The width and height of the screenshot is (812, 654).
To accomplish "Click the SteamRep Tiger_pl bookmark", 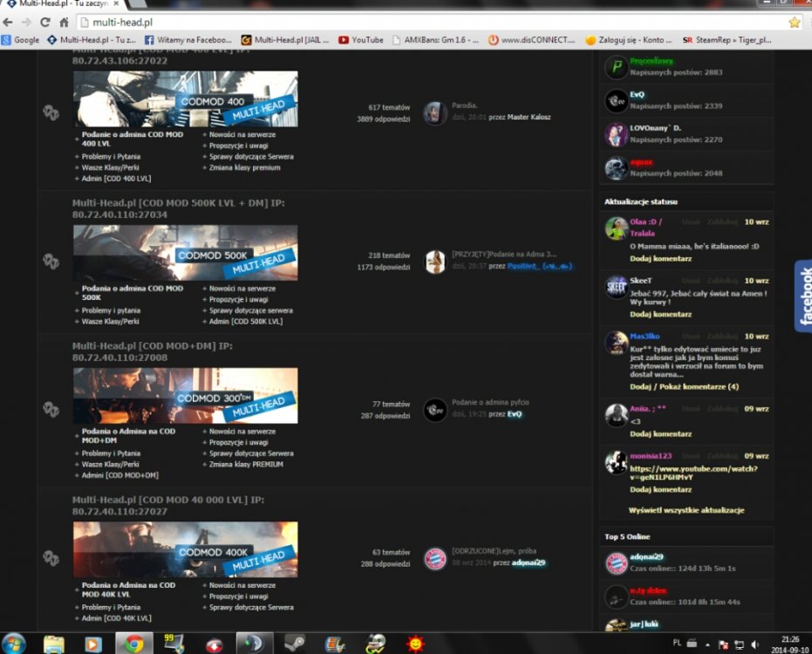I will [727, 39].
